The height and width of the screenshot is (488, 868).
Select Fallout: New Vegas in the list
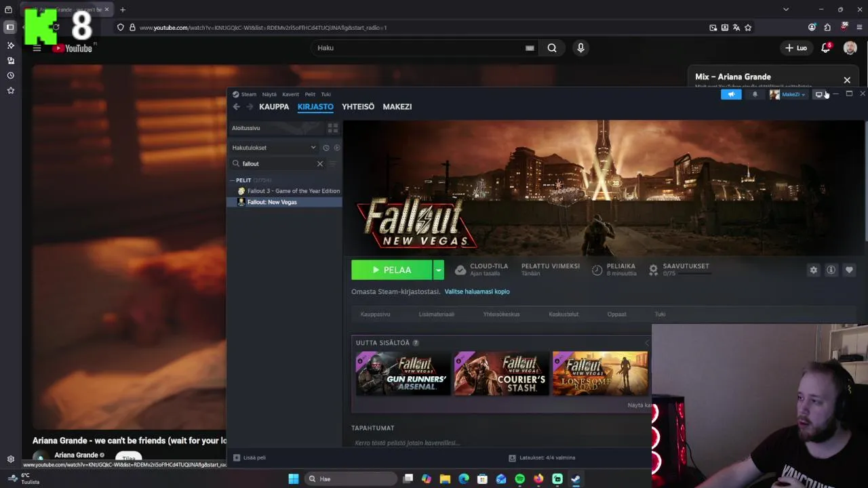pyautogui.click(x=285, y=202)
